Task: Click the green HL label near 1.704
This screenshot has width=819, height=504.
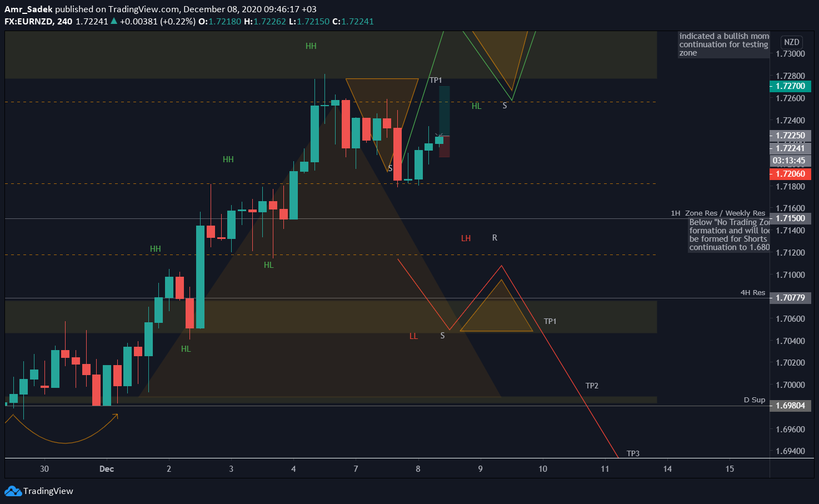Action: click(186, 349)
